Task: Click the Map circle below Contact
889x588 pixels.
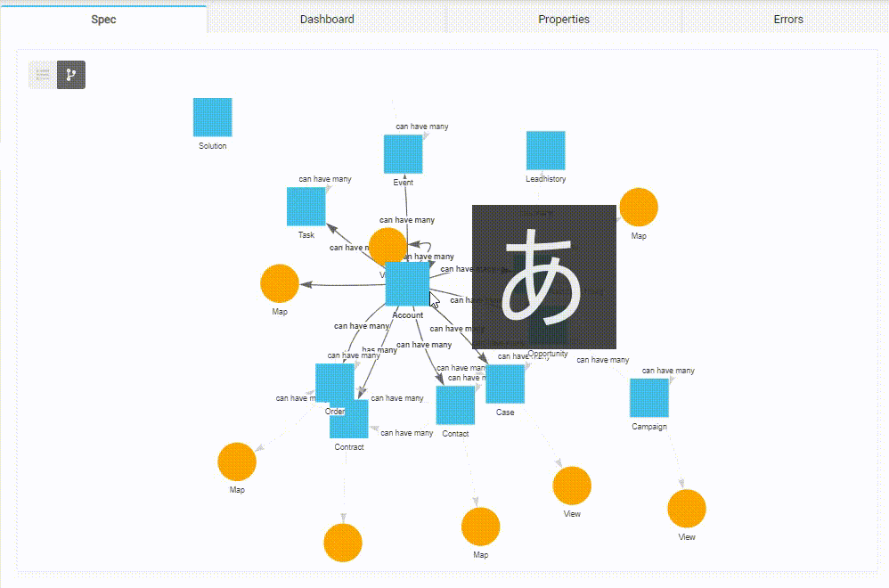Action: click(x=481, y=527)
